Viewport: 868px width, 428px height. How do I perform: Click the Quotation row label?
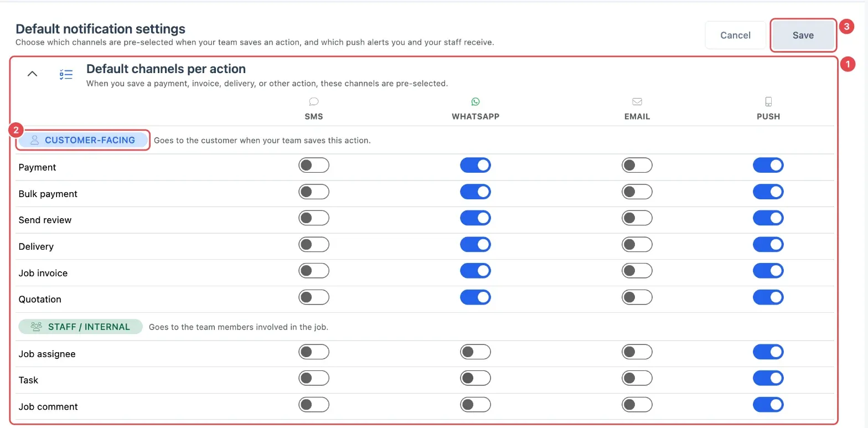[x=40, y=299]
